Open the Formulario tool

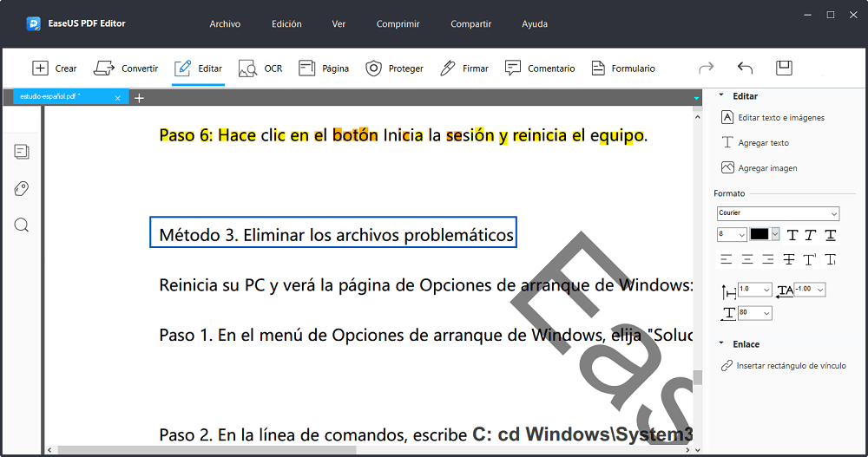pos(623,69)
